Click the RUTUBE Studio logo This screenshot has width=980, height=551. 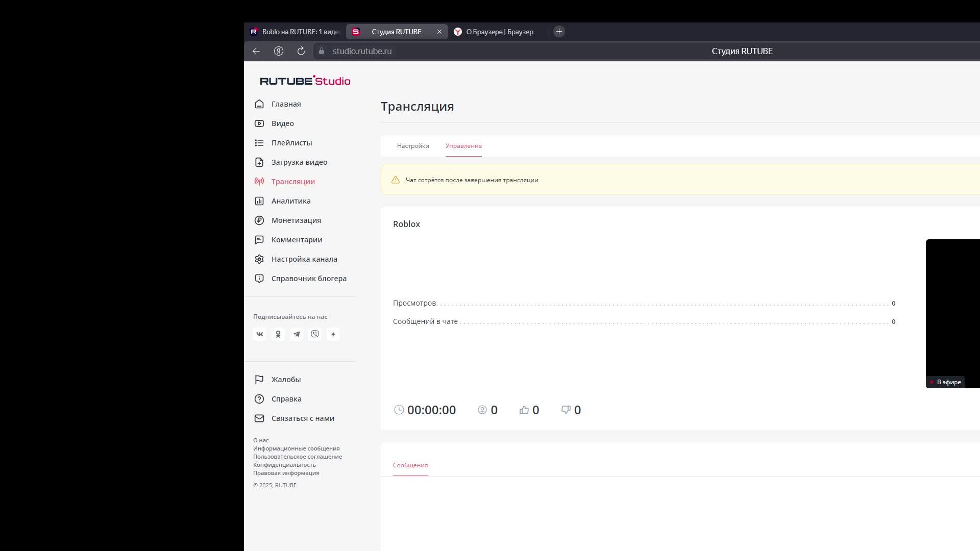pos(305,81)
